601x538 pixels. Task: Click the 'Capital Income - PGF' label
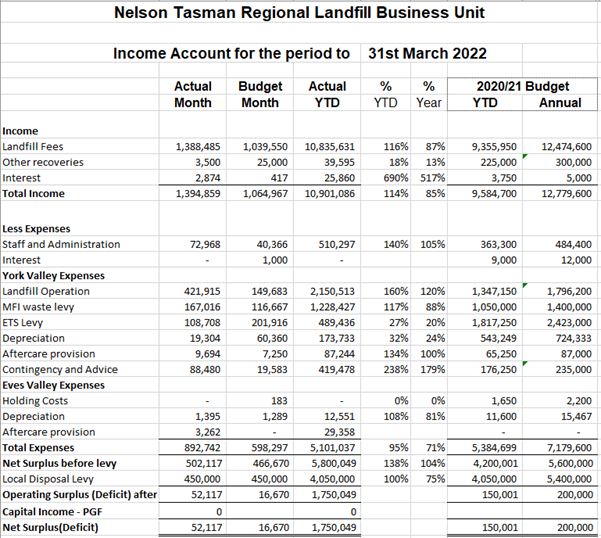pos(52,512)
